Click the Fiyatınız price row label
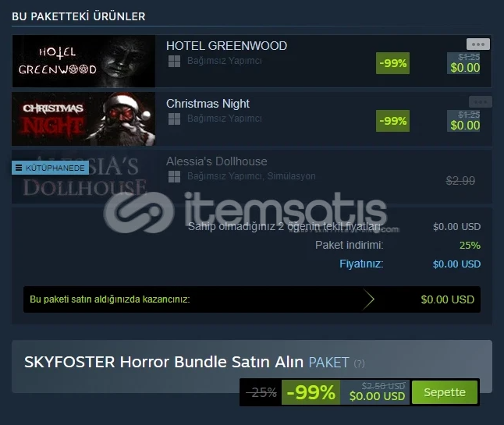The width and height of the screenshot is (504, 425). click(361, 264)
